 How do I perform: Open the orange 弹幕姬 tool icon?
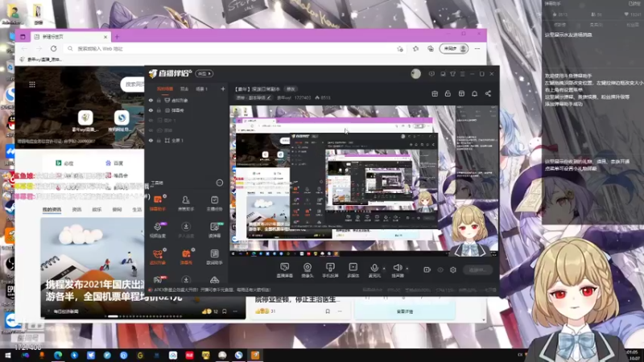(186, 257)
